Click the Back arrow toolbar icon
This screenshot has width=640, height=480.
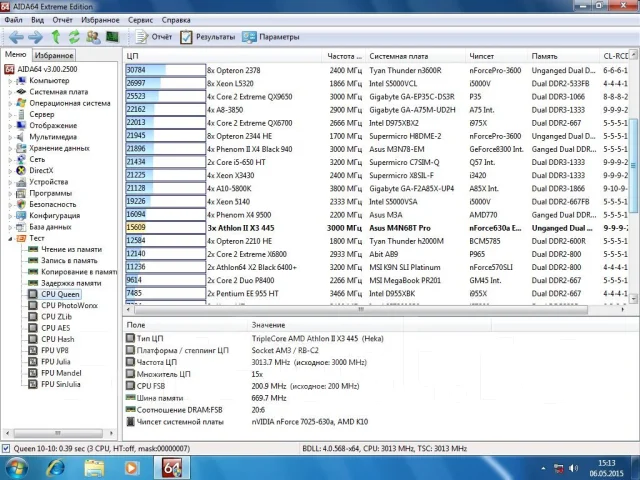click(x=16, y=37)
